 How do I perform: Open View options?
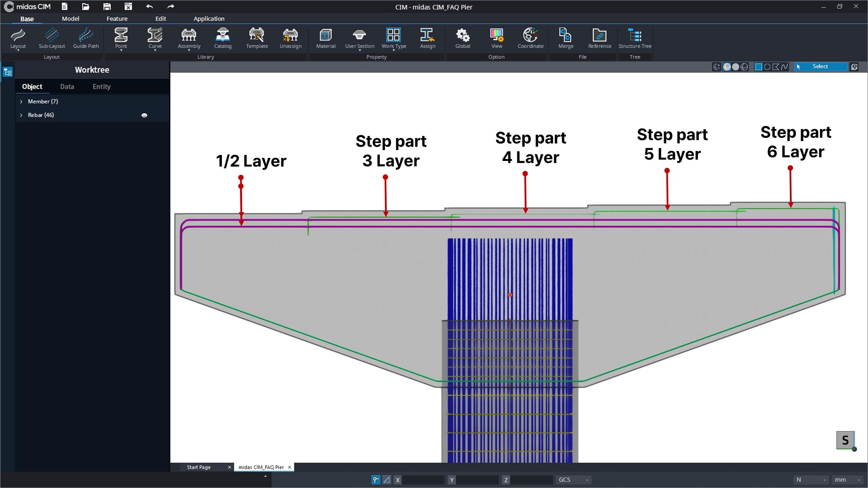click(x=496, y=38)
